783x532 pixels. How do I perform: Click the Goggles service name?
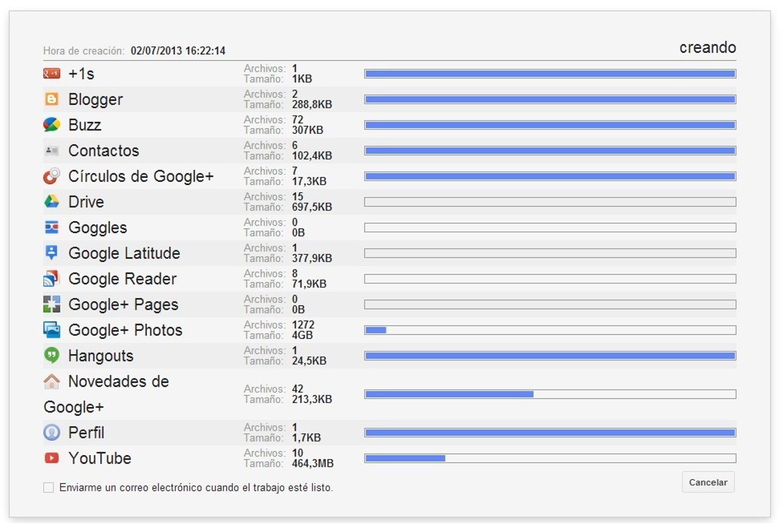(97, 228)
